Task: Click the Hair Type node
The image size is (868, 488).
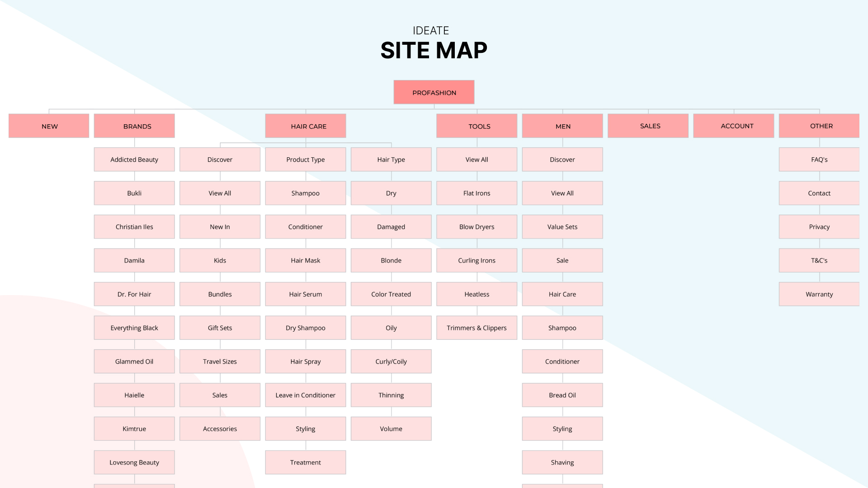Action: pyautogui.click(x=391, y=160)
